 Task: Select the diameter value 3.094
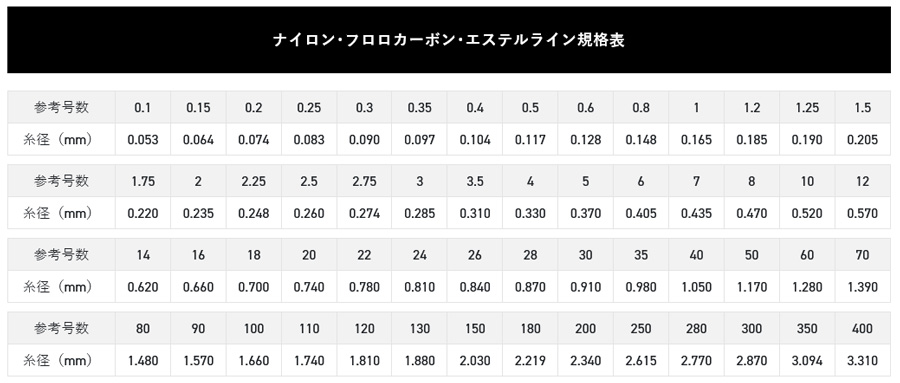(807, 361)
